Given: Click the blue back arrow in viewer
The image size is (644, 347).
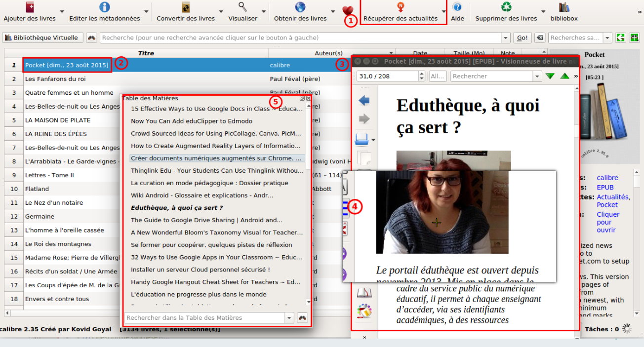Looking at the screenshot, I should [x=364, y=101].
